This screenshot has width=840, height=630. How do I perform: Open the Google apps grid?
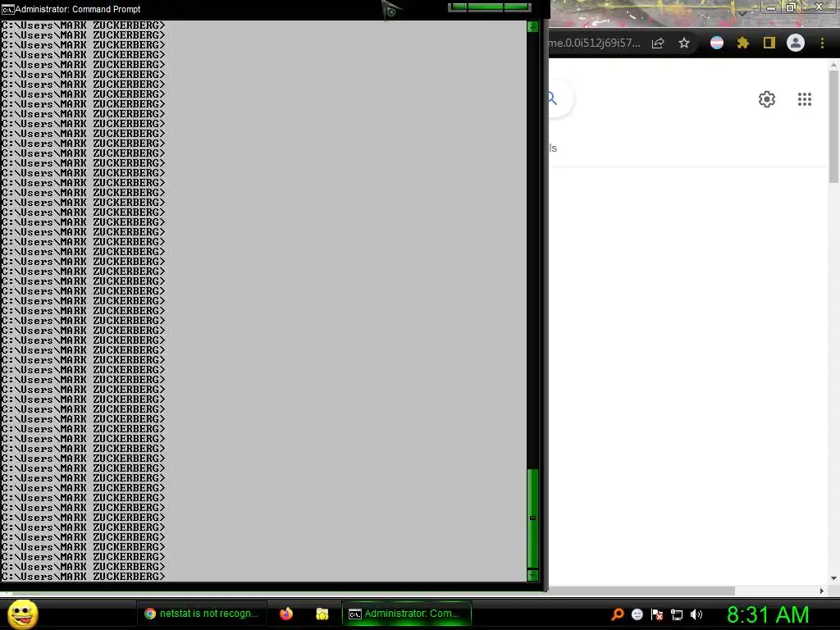tap(805, 99)
